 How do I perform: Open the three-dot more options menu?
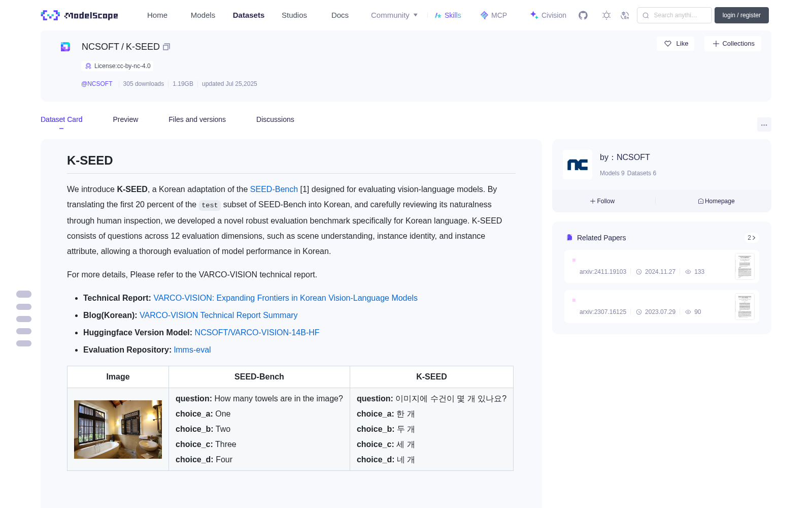point(764,124)
